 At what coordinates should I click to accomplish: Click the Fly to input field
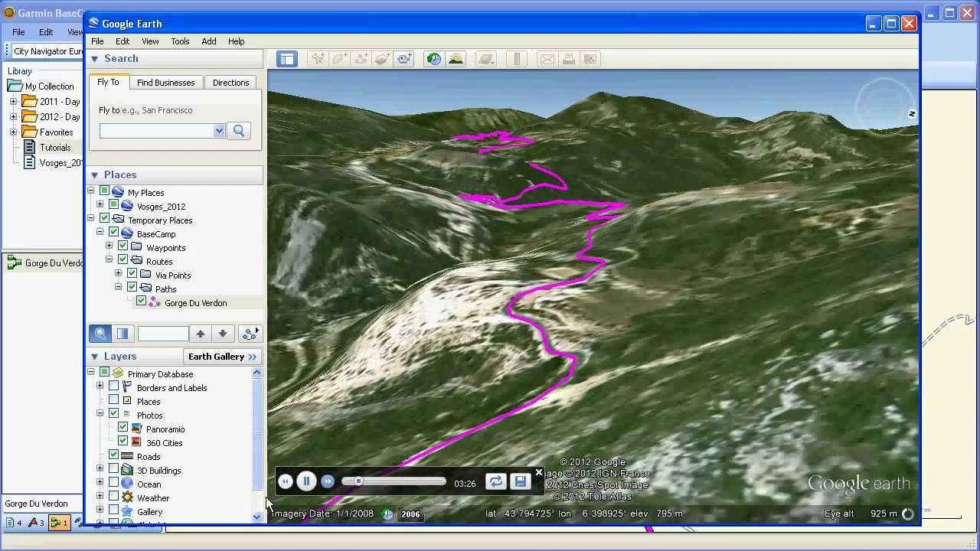tap(156, 131)
